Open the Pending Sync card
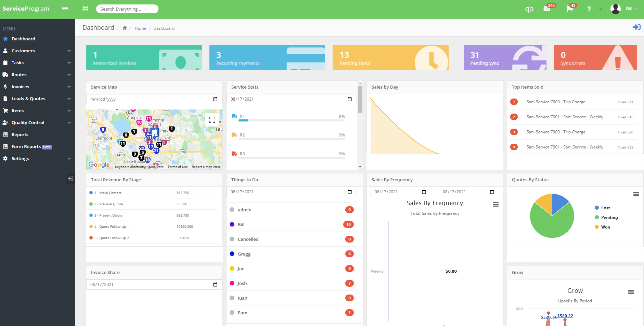Image resolution: width=644 pixels, height=326 pixels. (x=505, y=58)
